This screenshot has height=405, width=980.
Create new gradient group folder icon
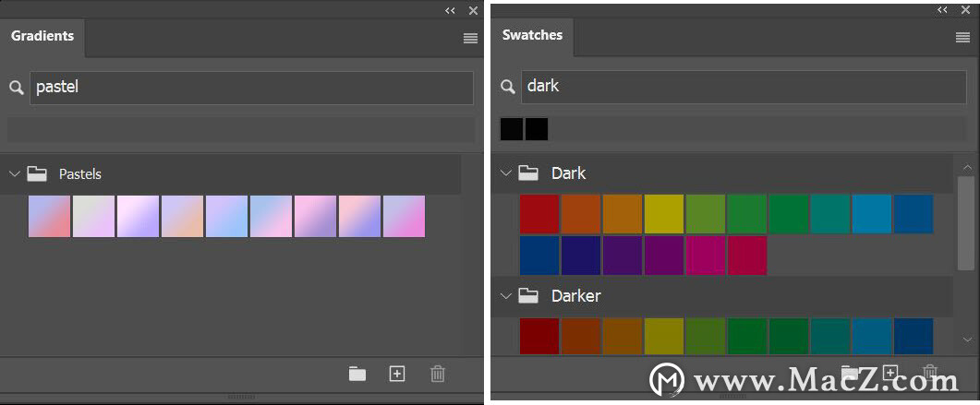pyautogui.click(x=357, y=374)
